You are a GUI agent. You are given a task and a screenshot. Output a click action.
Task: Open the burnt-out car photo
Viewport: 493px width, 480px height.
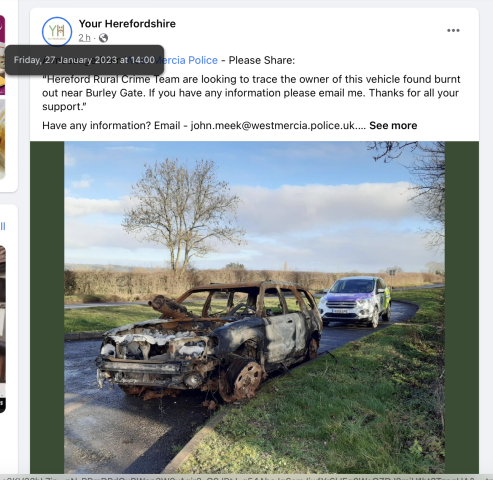coord(254,307)
